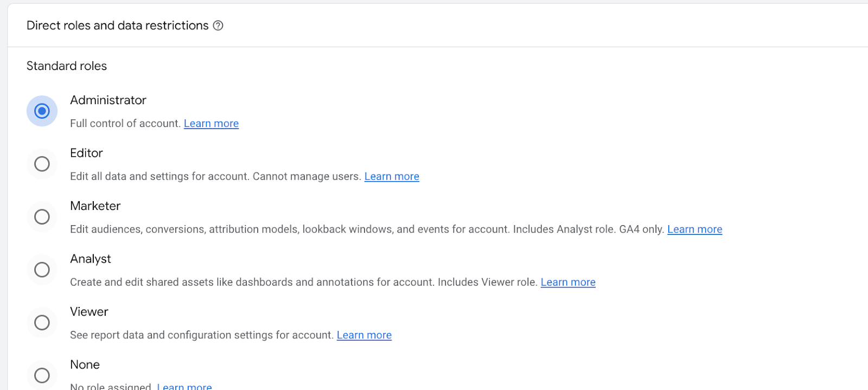Click the Viewer role title text
Image resolution: width=868 pixels, height=390 pixels.
89,312
